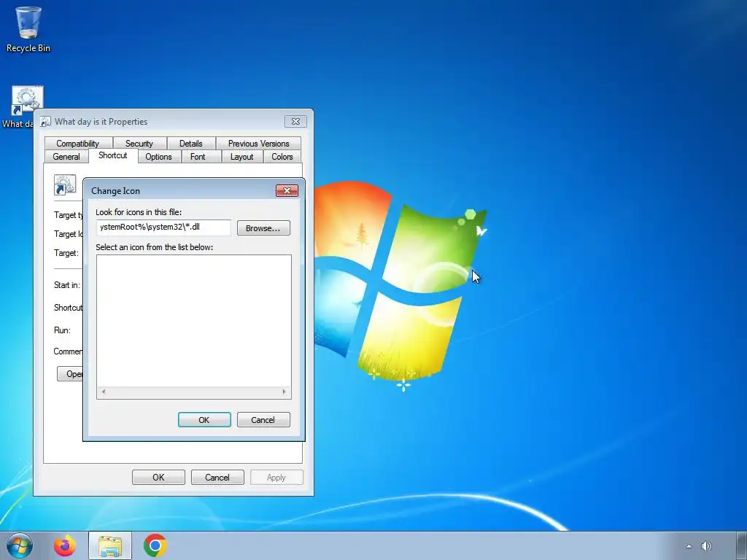Click Cancel in the Properties window

coord(217,478)
